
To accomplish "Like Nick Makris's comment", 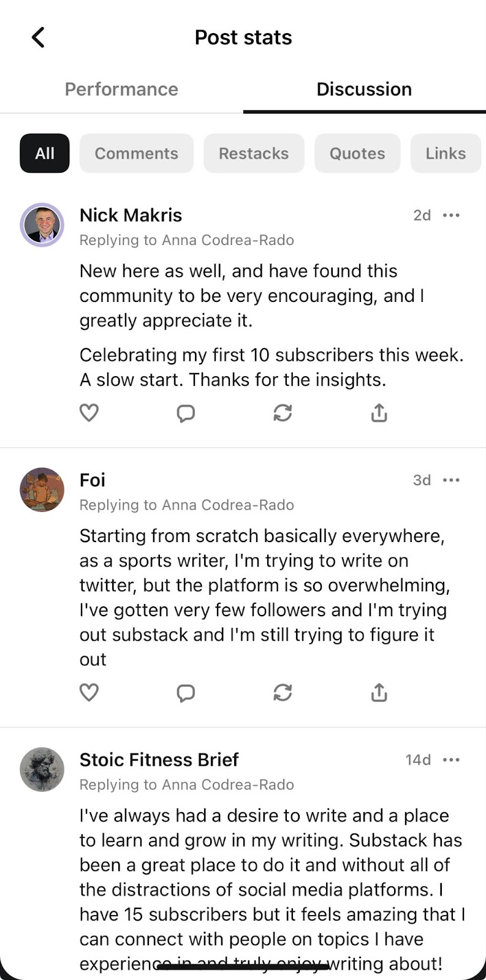I will point(89,413).
